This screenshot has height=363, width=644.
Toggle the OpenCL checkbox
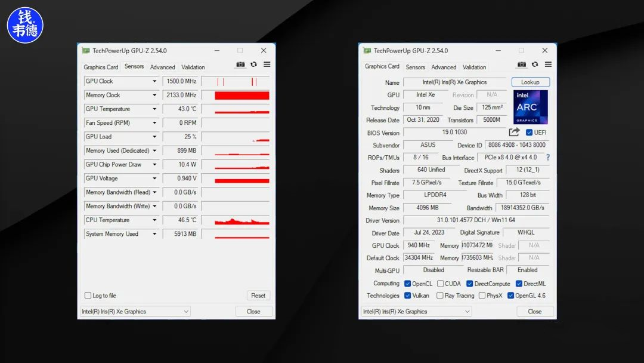point(407,284)
